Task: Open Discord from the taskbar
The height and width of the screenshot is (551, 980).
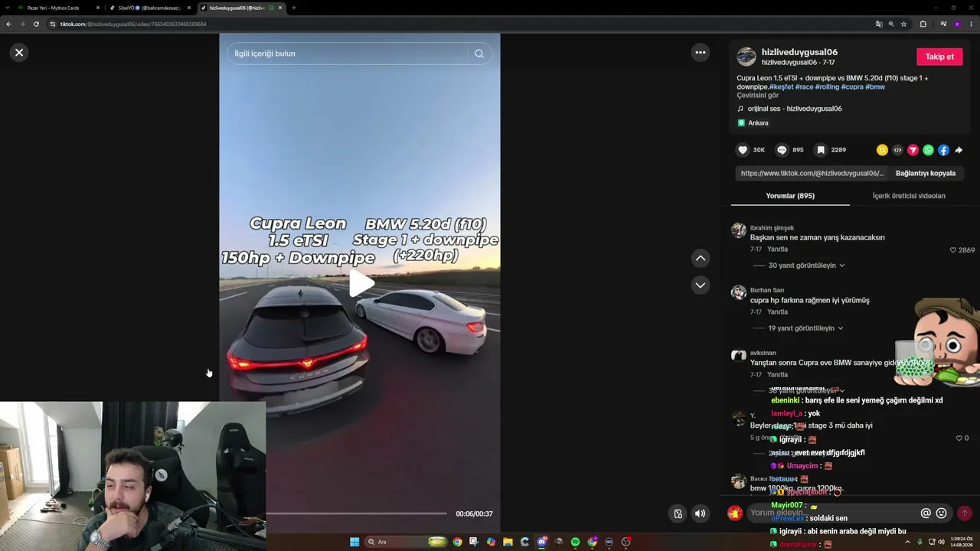Action: (x=541, y=542)
